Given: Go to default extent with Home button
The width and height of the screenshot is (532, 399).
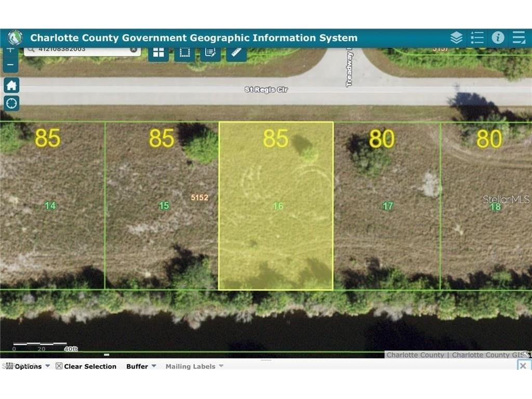Looking at the screenshot, I should click(x=11, y=85).
